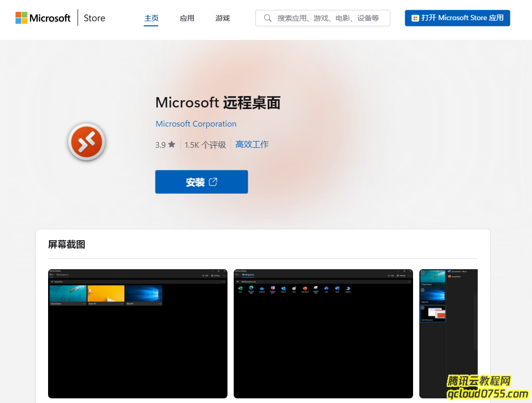Click the 3.9 star rating
The width and height of the screenshot is (532, 403).
coord(165,145)
